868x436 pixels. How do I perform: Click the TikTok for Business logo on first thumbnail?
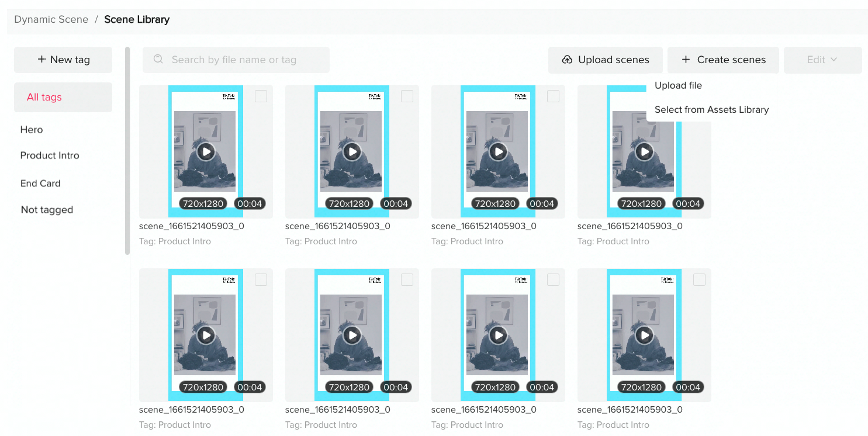pyautogui.click(x=228, y=96)
